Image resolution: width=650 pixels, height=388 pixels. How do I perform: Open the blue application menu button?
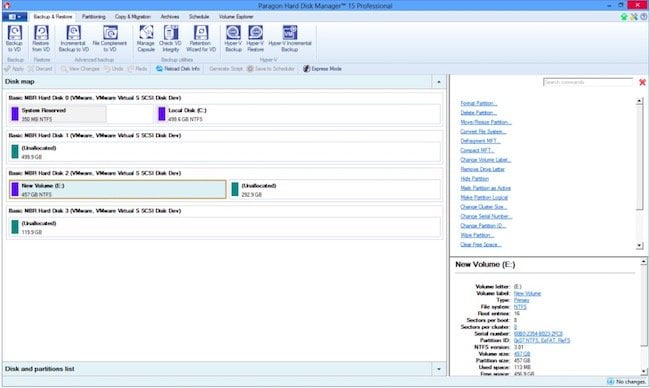(x=15, y=17)
